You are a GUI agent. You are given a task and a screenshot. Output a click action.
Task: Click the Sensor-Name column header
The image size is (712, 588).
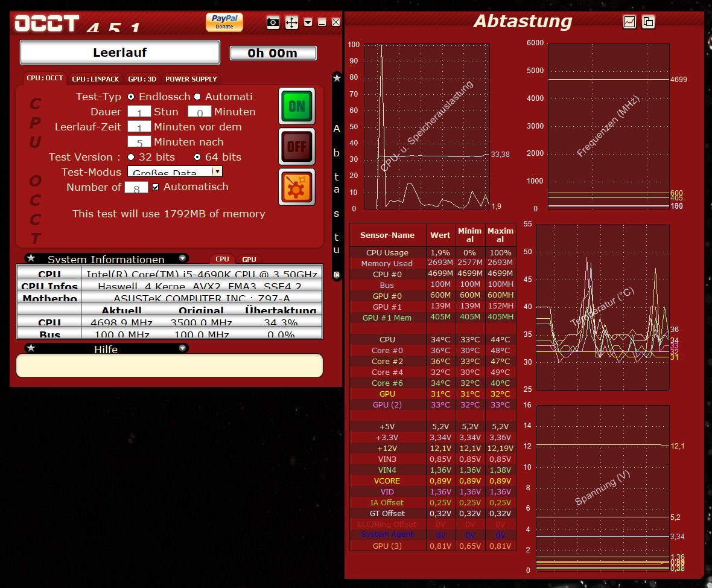click(387, 235)
